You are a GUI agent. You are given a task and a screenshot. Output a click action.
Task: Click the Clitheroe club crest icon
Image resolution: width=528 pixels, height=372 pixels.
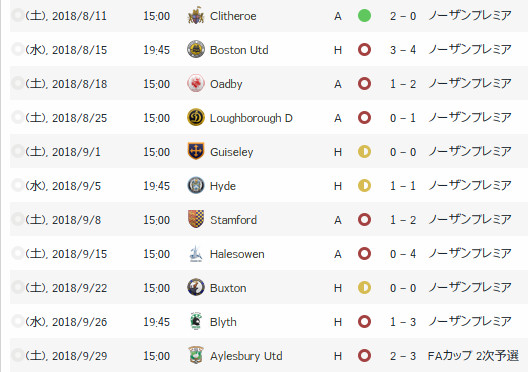196,15
